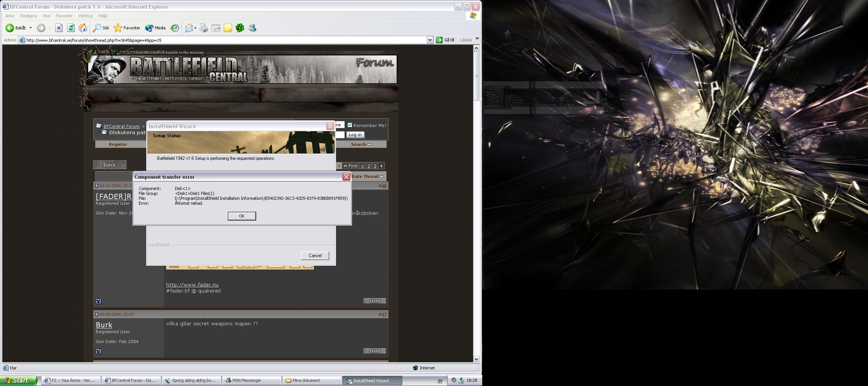Open the Mail button dropdown arrow
Screen dimensions: 868x386
195,28
